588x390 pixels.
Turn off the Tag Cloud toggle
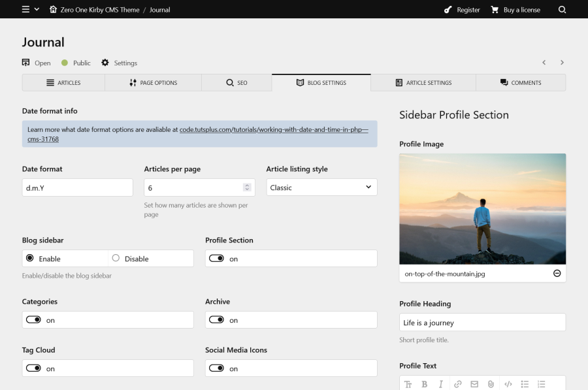33,368
